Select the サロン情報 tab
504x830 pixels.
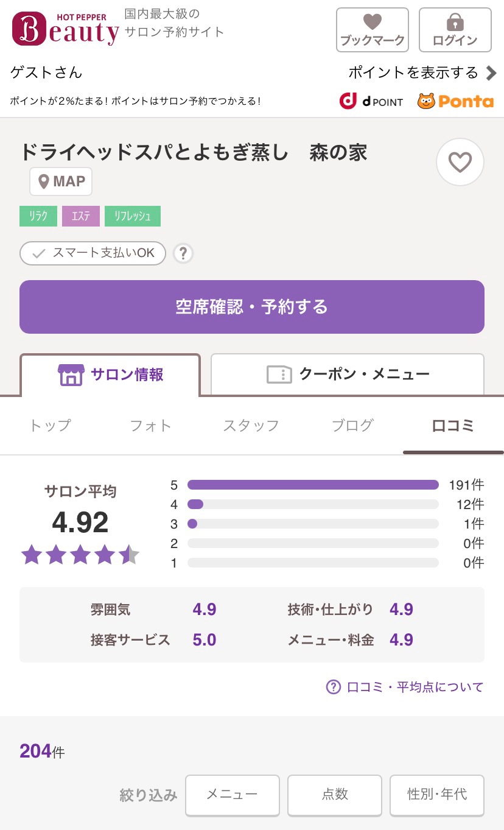(x=110, y=375)
